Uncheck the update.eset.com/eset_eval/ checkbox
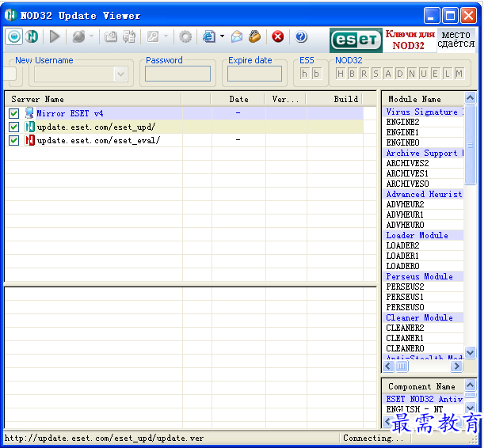This screenshot has height=448, width=488. pos(13,141)
